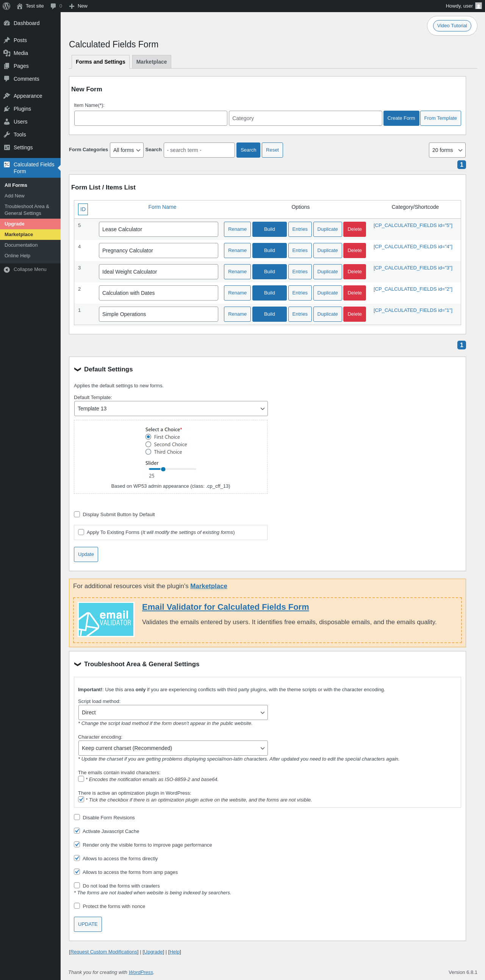Click the Category input field

point(305,118)
